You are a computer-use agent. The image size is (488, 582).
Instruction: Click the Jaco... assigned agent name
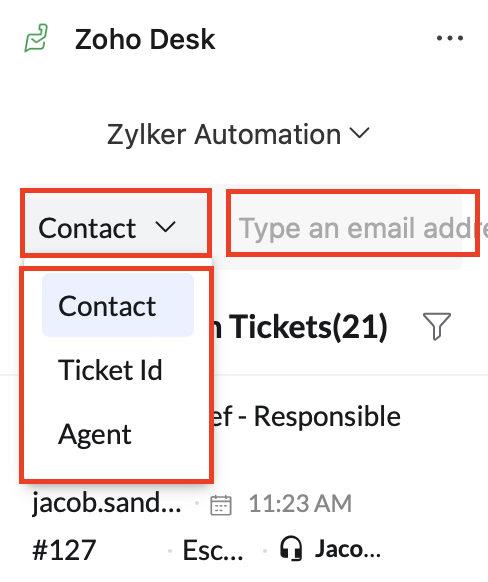[348, 549]
